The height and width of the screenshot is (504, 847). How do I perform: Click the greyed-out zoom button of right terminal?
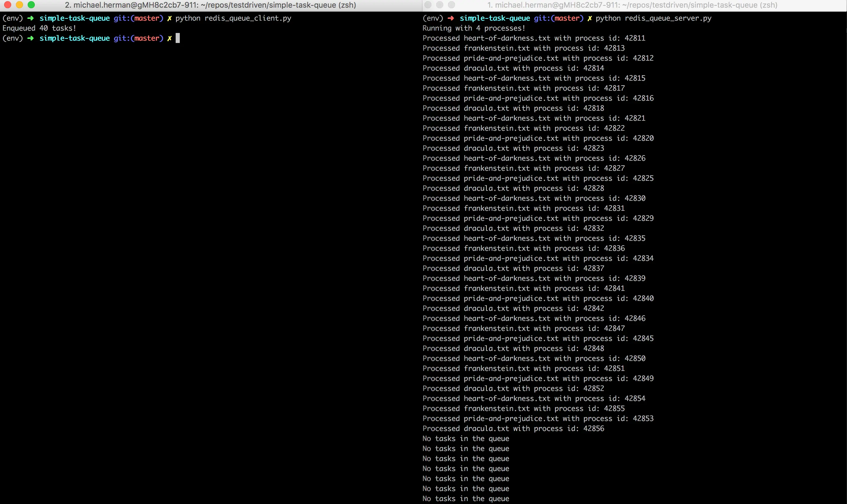pos(451,5)
